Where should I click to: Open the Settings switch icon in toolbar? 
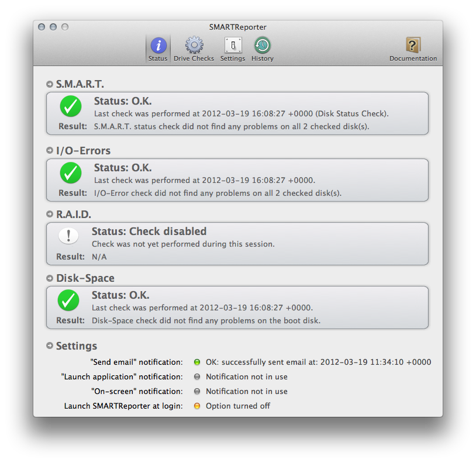coord(233,45)
